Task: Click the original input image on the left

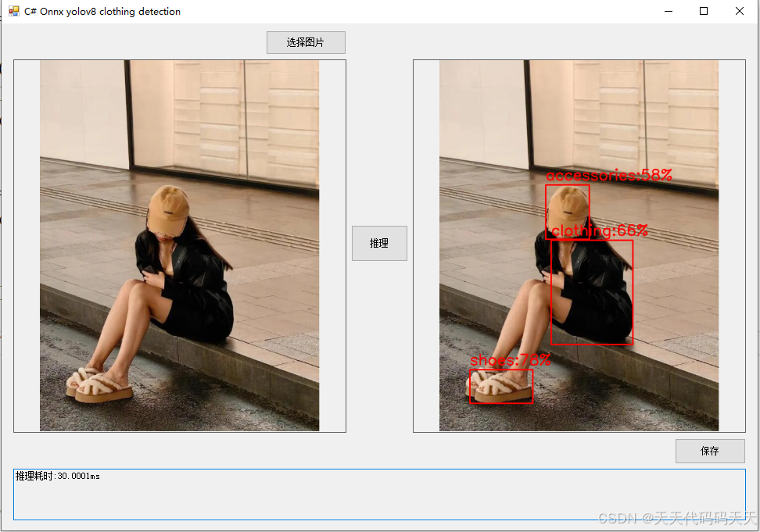Action: coord(179,245)
